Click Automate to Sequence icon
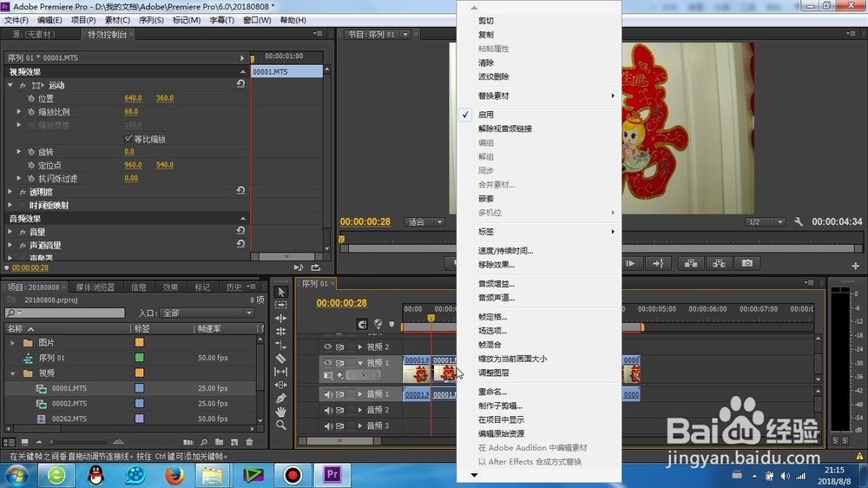The image size is (868, 488). [x=188, y=442]
